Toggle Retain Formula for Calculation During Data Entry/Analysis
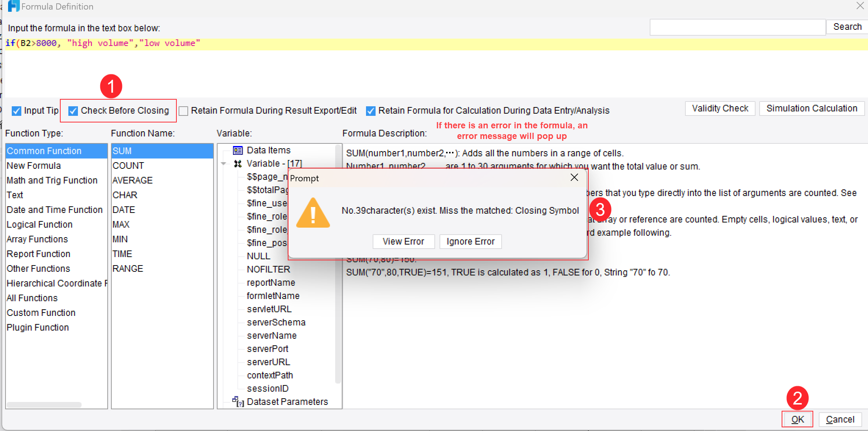Viewport: 868px width, 431px height. (371, 111)
